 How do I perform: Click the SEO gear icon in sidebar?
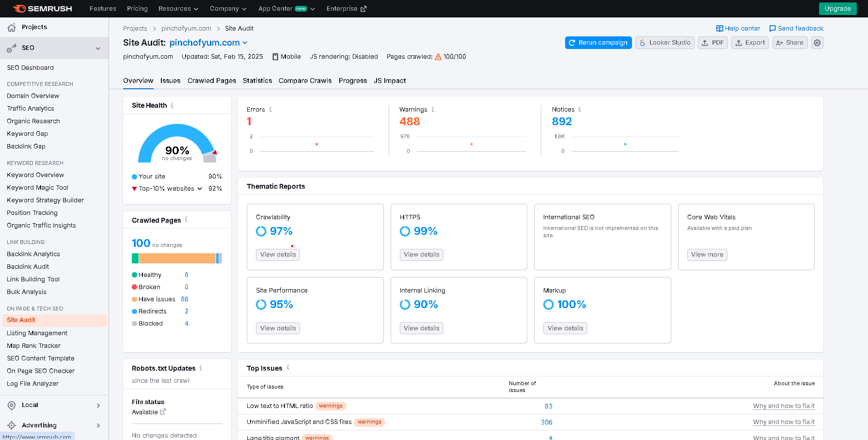[x=12, y=48]
